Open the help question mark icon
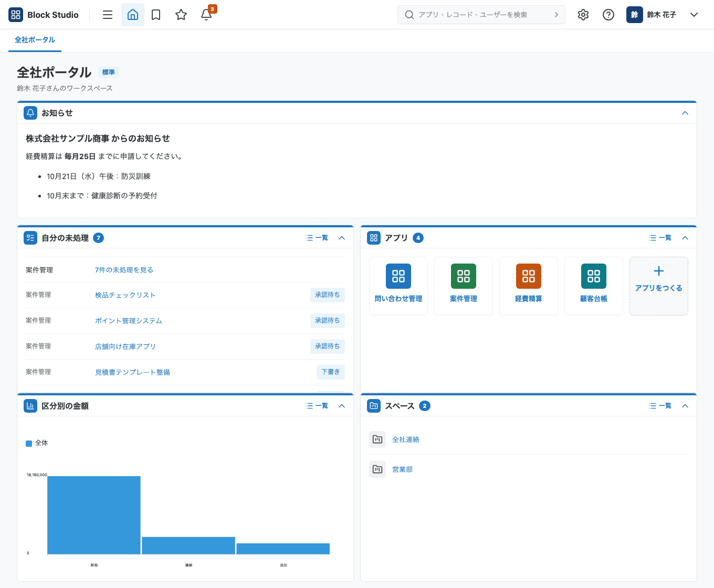This screenshot has width=714, height=588. point(608,15)
